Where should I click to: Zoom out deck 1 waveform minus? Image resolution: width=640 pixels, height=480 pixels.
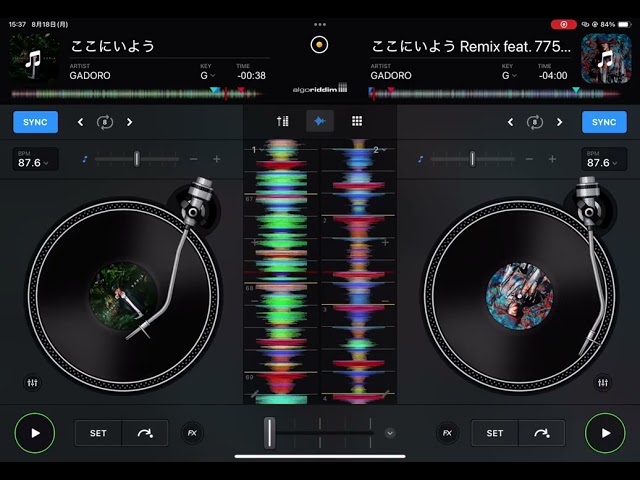254,301
